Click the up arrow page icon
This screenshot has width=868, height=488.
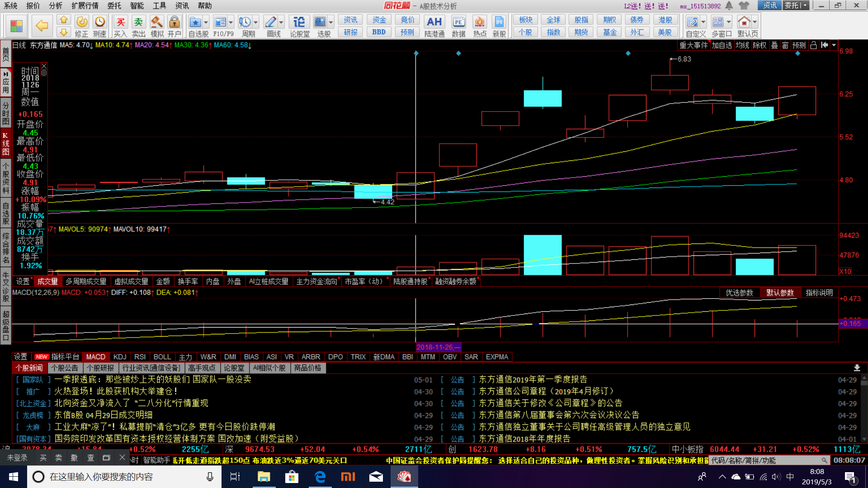(x=64, y=20)
